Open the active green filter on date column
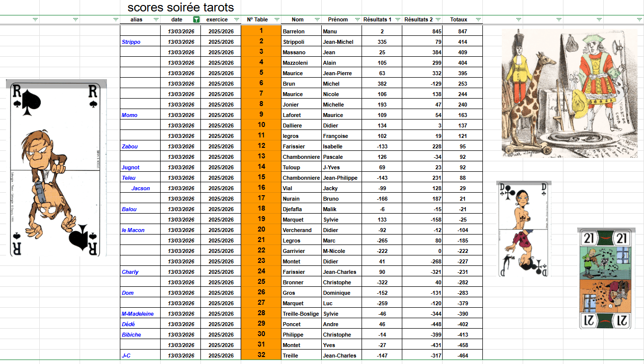Viewport: 644px width, 364px height. tap(196, 20)
